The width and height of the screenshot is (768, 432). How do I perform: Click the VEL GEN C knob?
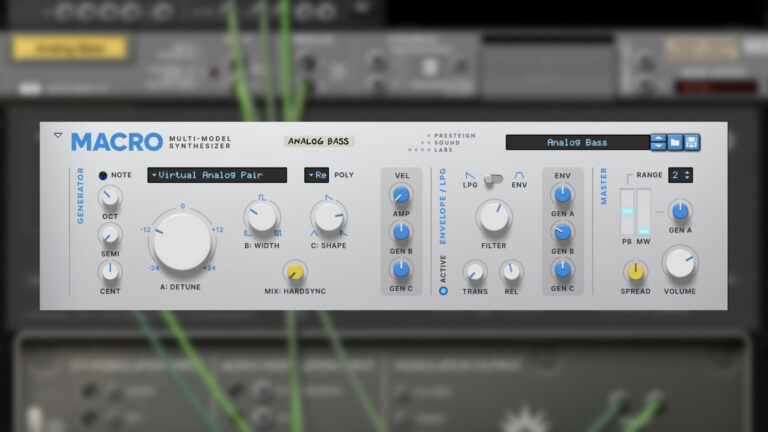coord(401,269)
